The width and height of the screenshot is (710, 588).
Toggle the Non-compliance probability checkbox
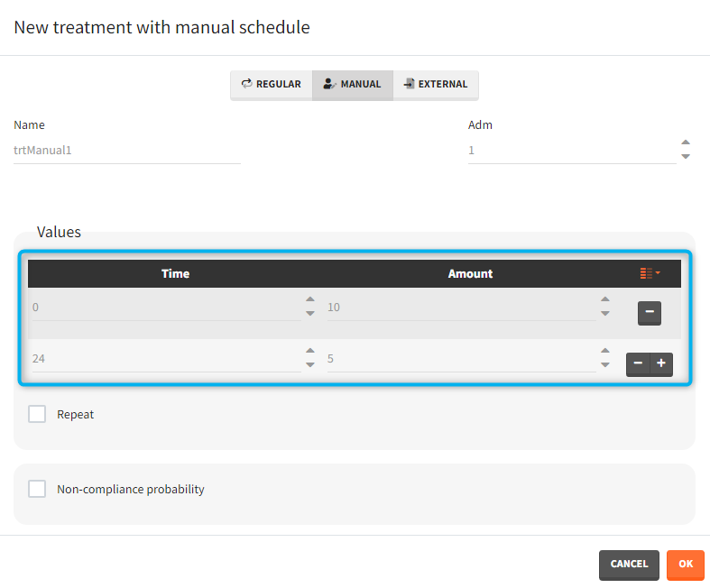(37, 489)
